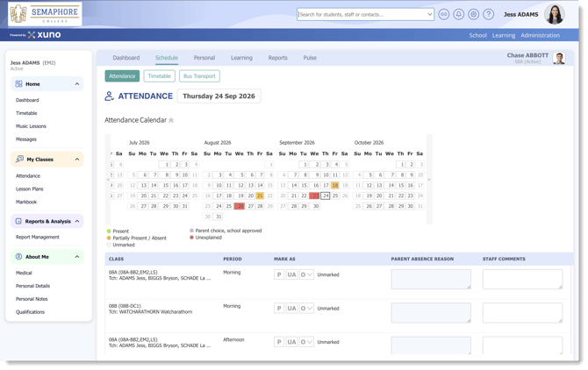The image size is (588, 370).
Task: Go to the previous calendar months arrow
Action: [x=108, y=180]
